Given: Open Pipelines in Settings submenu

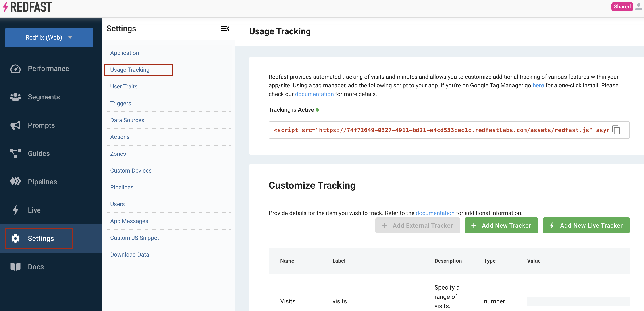Looking at the screenshot, I should click(122, 187).
